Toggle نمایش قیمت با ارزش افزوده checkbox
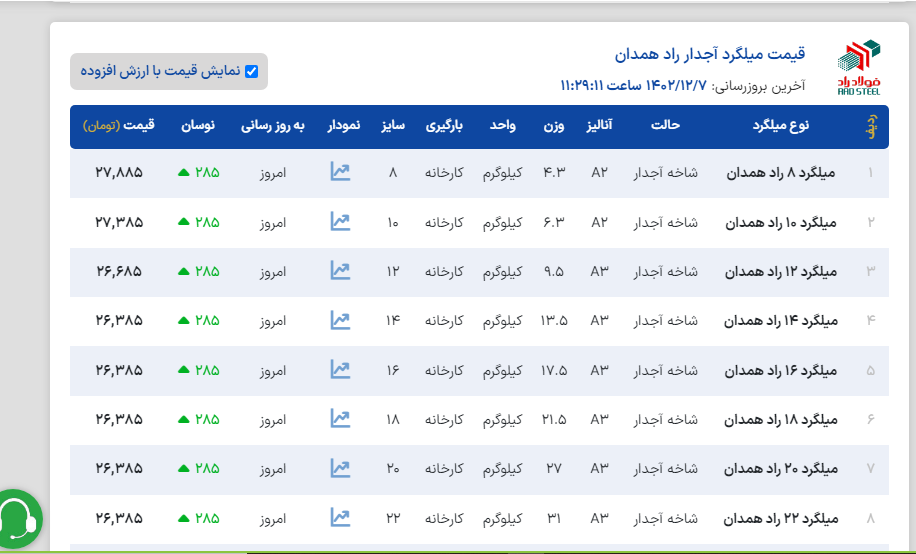 251,71
